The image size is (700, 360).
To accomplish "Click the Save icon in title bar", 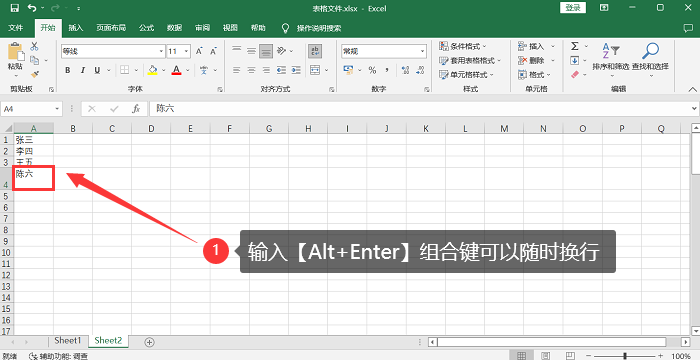I will (x=14, y=8).
